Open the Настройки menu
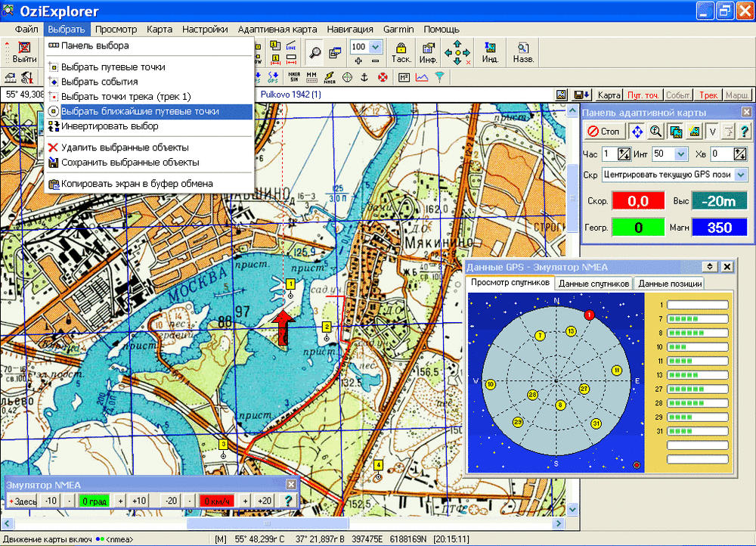 (205, 29)
